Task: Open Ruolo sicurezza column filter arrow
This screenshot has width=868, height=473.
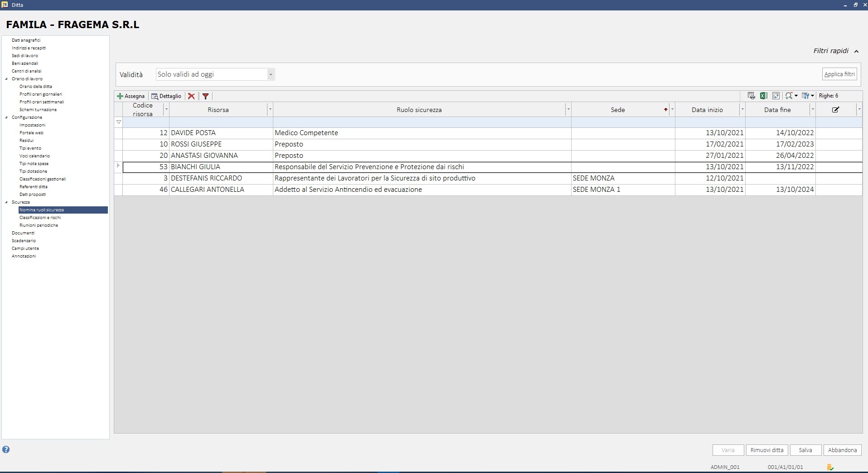Action: [568, 110]
